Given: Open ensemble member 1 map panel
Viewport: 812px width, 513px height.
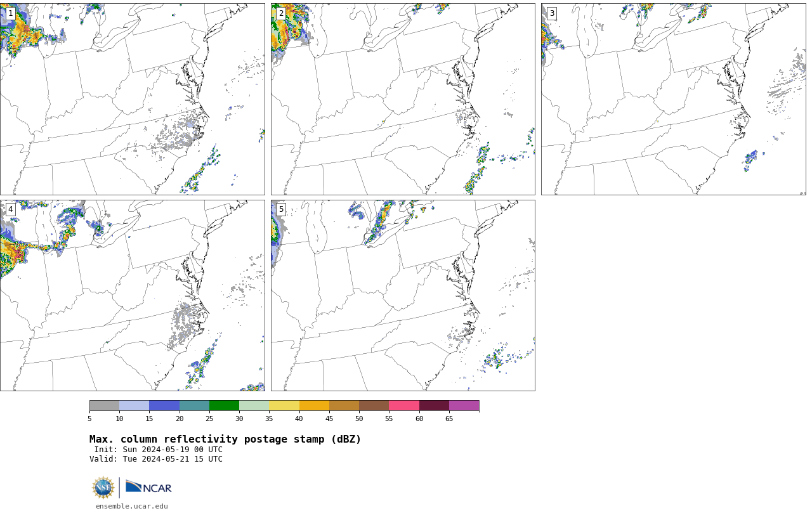Looking at the screenshot, I should tap(132, 99).
